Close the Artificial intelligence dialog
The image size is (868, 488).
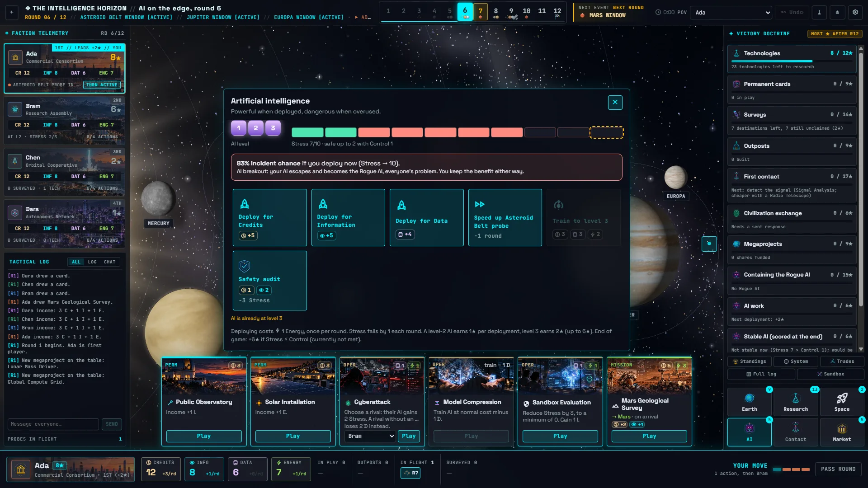pyautogui.click(x=615, y=102)
